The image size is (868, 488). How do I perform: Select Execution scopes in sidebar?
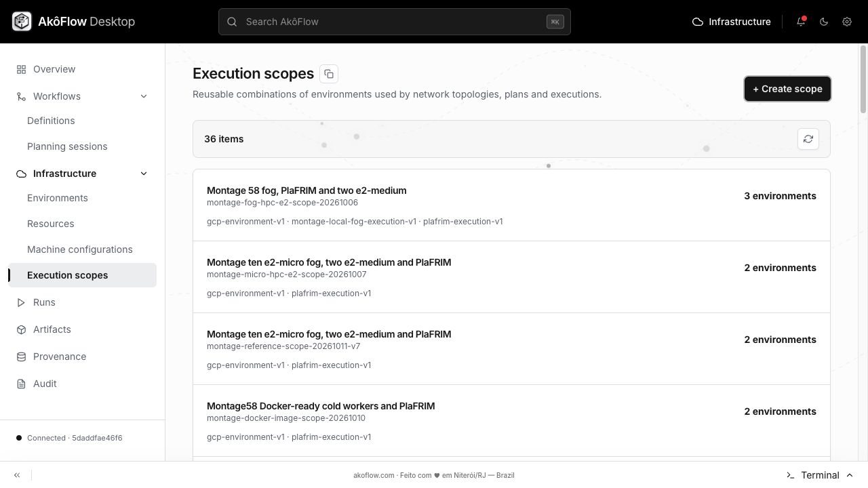(x=82, y=275)
